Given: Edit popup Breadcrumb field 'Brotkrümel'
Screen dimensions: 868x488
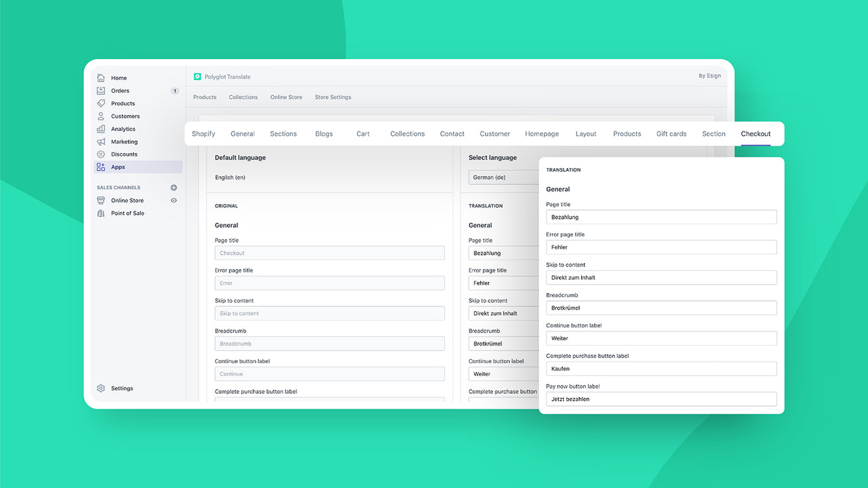Looking at the screenshot, I should 661,308.
